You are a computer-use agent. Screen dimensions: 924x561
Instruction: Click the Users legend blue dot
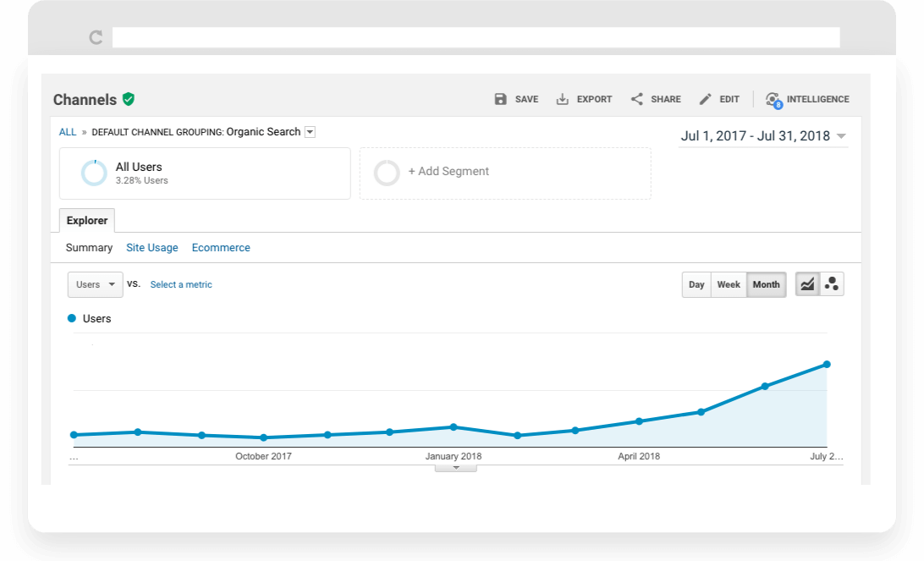pos(72,318)
